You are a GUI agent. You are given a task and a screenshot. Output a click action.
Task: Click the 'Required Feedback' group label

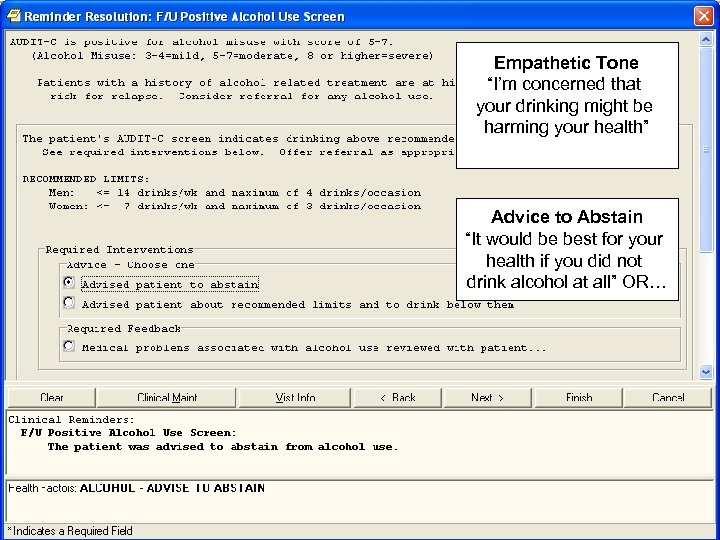[124, 329]
